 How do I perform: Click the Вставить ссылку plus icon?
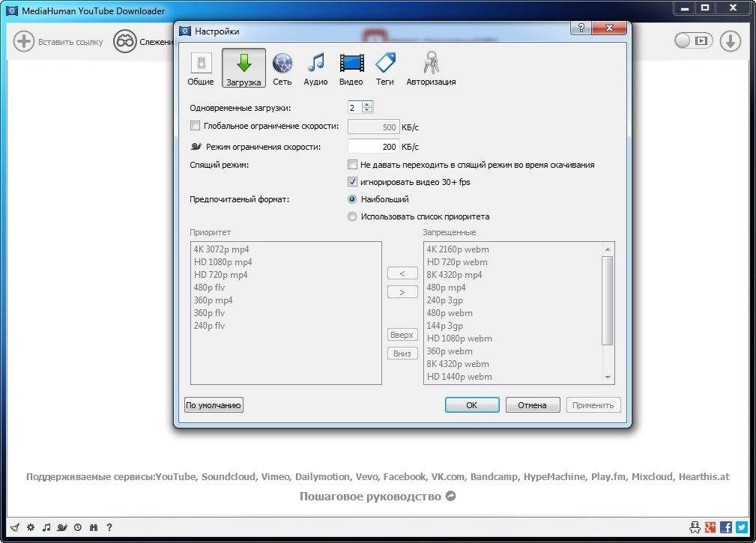[24, 41]
